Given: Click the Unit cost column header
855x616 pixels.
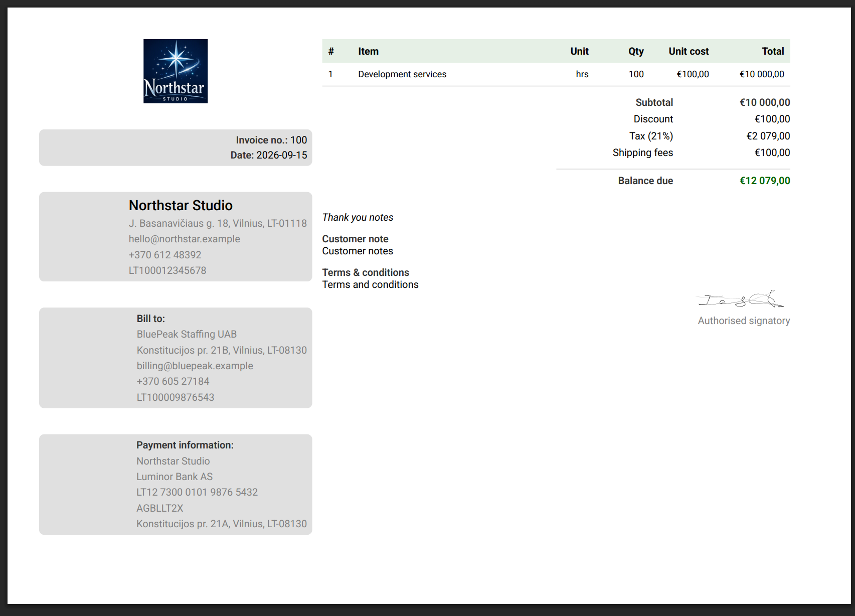Looking at the screenshot, I should 689,51.
